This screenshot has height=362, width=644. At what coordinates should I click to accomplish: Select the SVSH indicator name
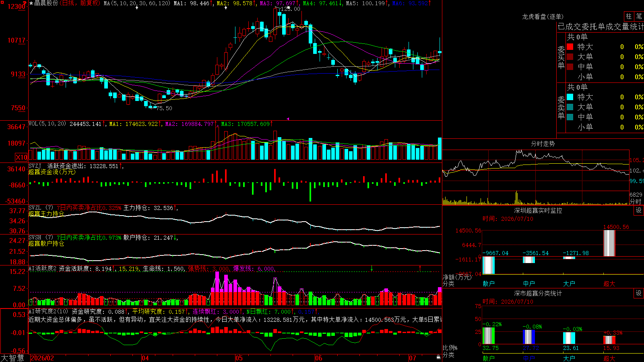point(35,238)
